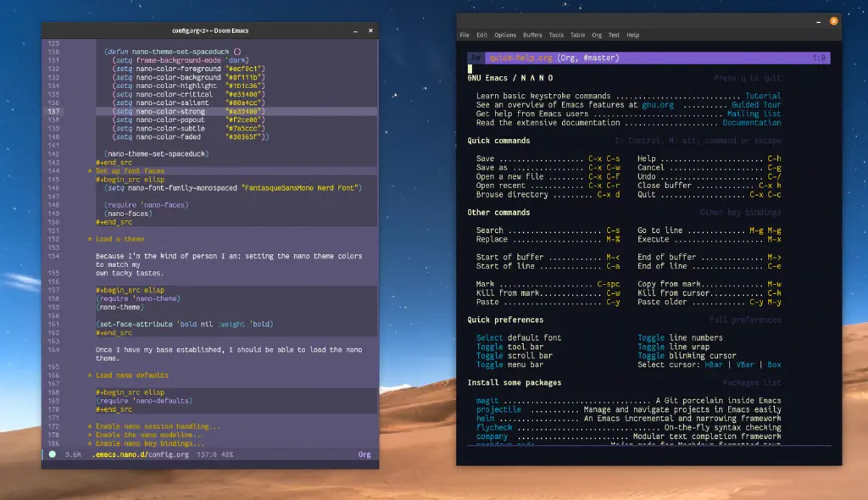The height and width of the screenshot is (500, 868).
Task: Click the "FantasqueSansMono Nerd Font" string
Action: (299, 187)
